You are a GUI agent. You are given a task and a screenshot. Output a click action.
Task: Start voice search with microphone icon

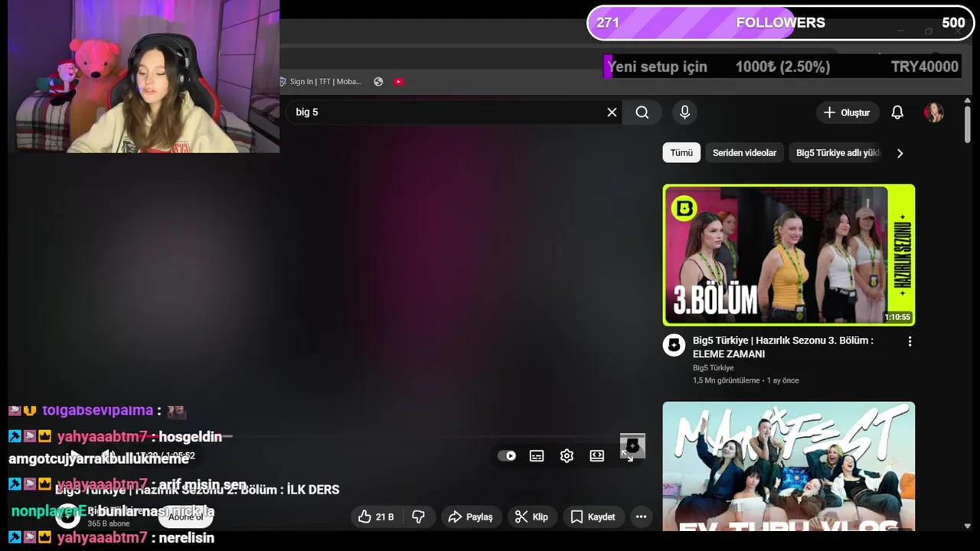(684, 112)
